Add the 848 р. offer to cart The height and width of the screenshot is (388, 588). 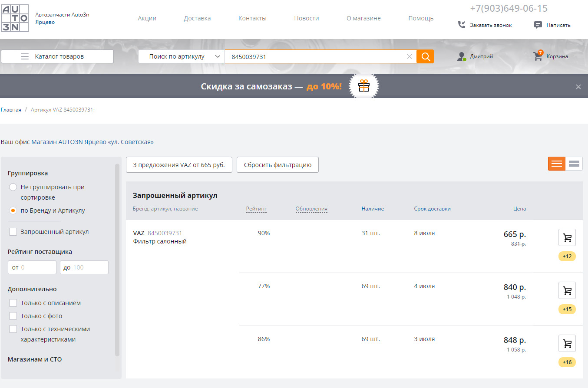tap(567, 343)
